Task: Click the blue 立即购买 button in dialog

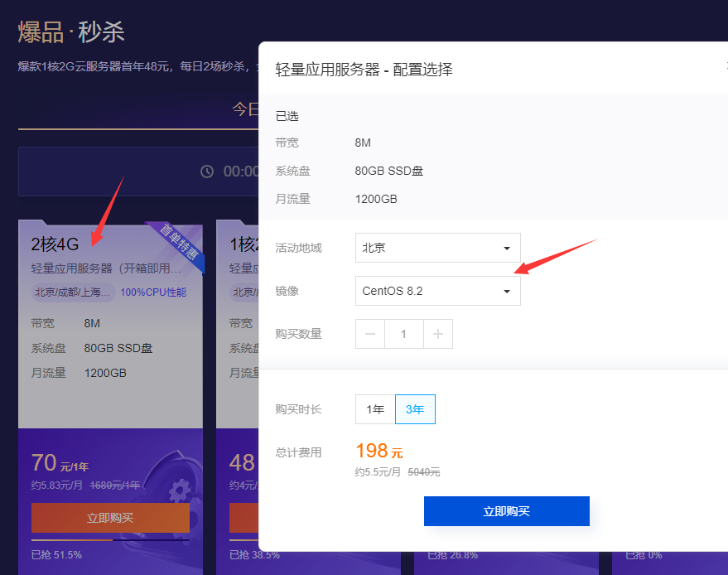Action: click(507, 511)
